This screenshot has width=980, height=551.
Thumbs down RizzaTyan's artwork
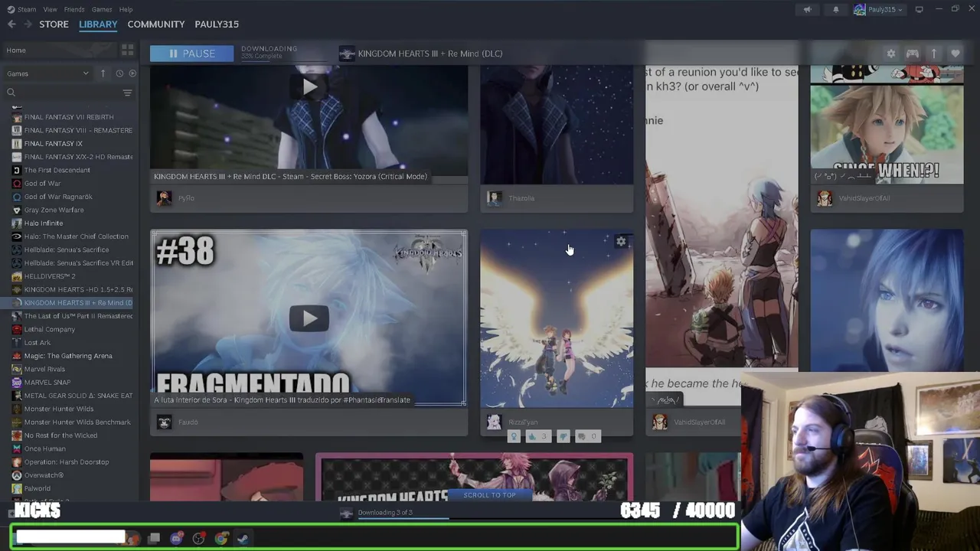tap(563, 436)
